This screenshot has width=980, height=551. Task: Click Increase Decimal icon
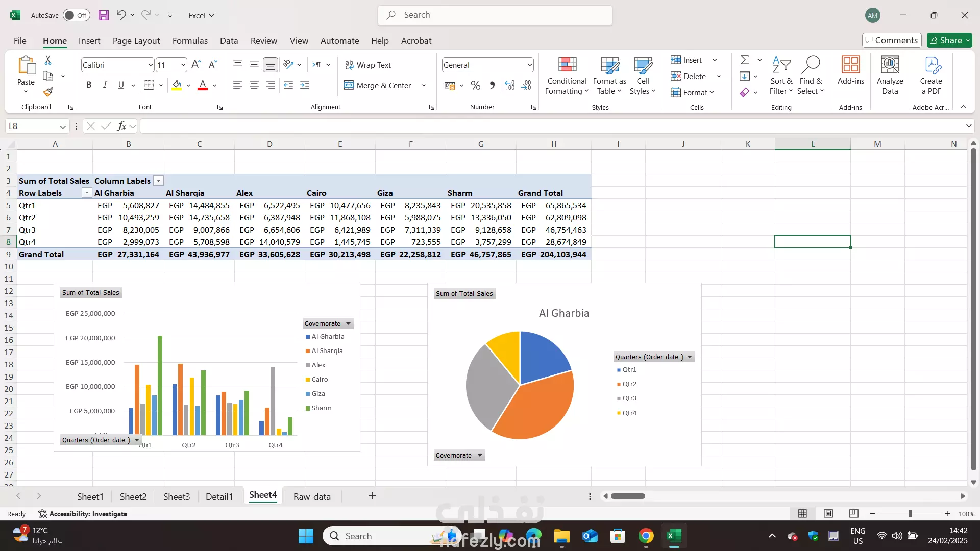(x=510, y=85)
